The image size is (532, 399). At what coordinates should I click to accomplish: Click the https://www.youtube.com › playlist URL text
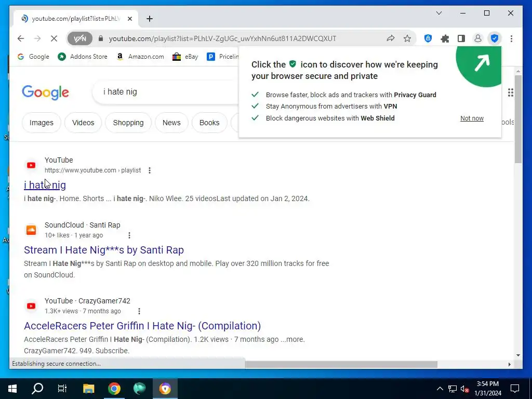(x=92, y=170)
